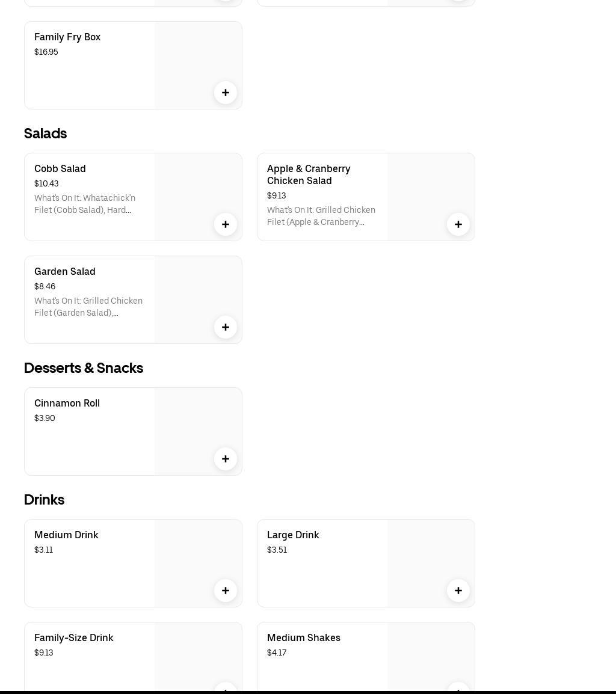Image resolution: width=616 pixels, height=694 pixels.
Task: Click the Garden Salad description text
Action: pyautogui.click(x=88, y=307)
